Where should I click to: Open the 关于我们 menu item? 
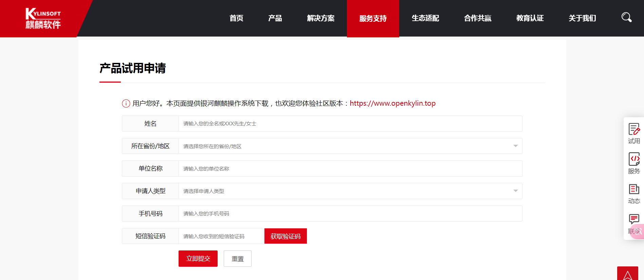[582, 18]
